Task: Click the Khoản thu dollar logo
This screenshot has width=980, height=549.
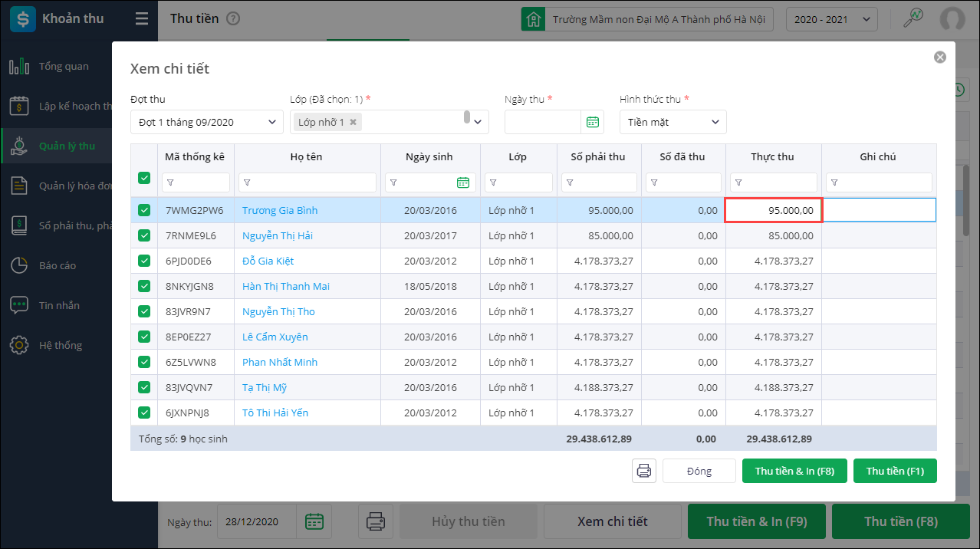Action: coord(23,19)
